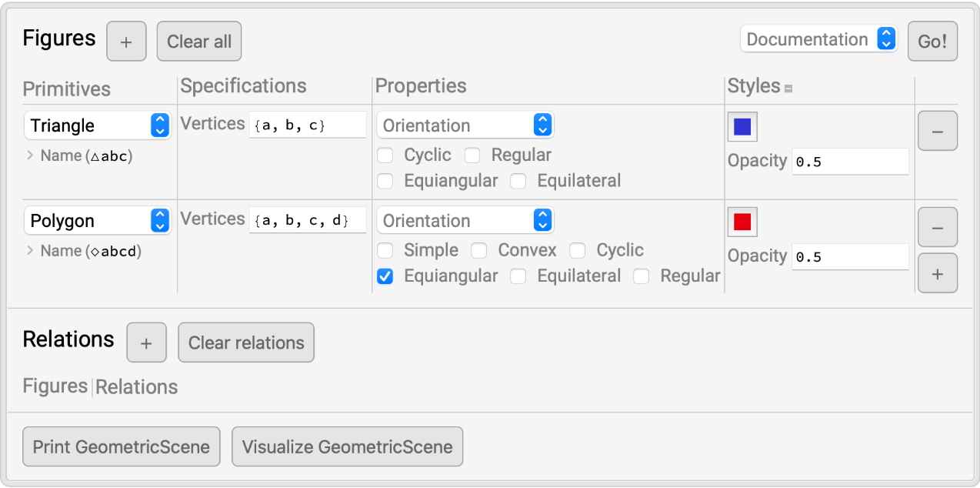Image resolution: width=980 pixels, height=488 pixels.
Task: Select the Figures tab label below Relations
Action: [55, 386]
